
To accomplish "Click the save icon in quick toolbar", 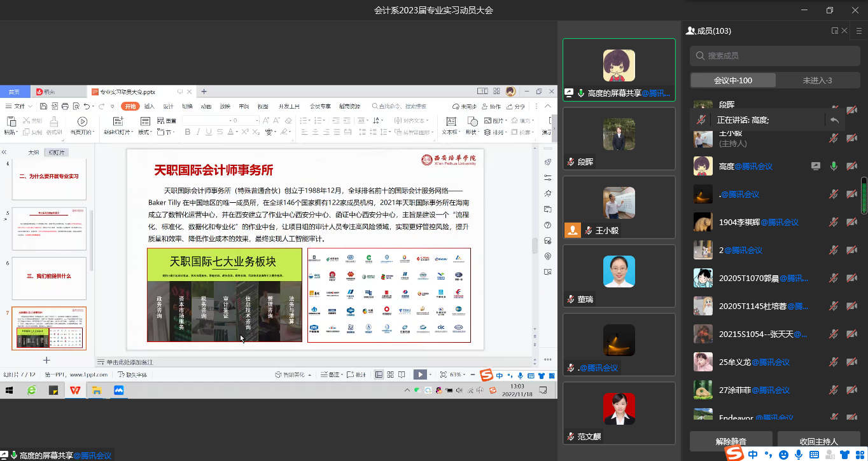I will click(43, 106).
